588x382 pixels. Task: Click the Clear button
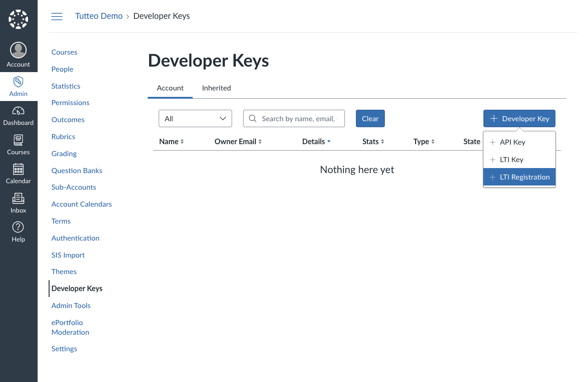point(370,118)
